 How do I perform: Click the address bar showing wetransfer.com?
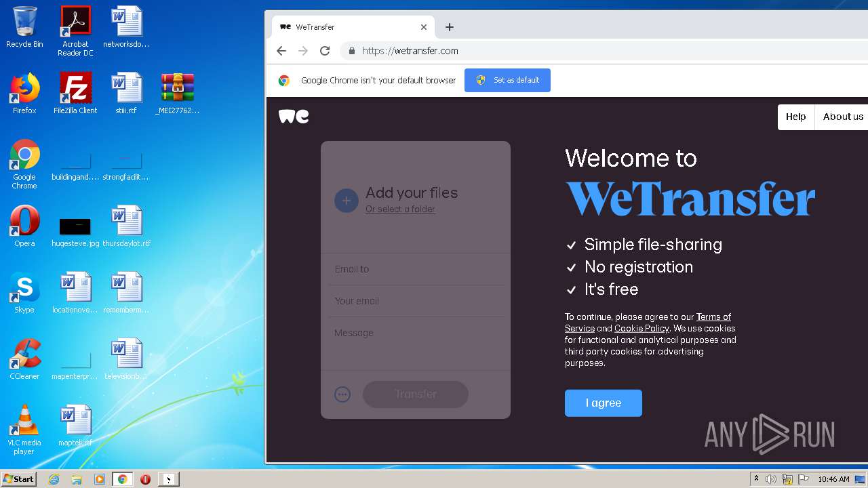click(x=604, y=51)
